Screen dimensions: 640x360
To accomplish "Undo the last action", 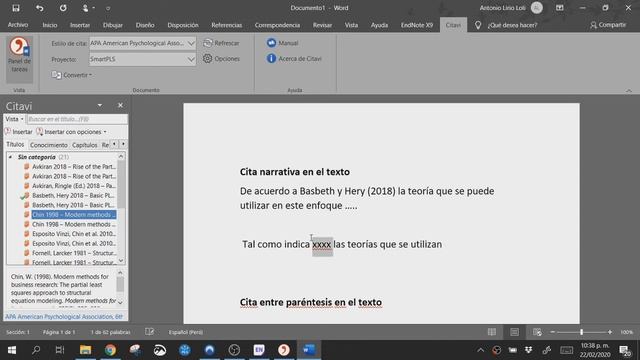I will [40, 8].
